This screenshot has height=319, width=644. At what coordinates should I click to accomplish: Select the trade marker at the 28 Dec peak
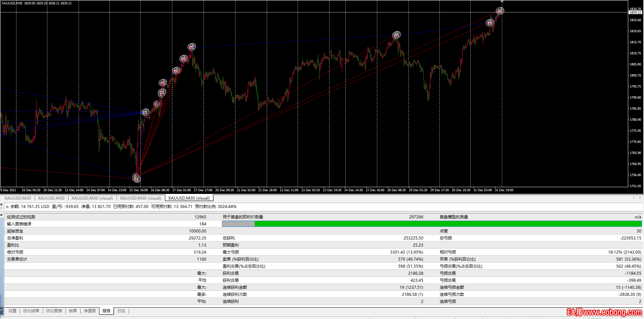pos(396,35)
